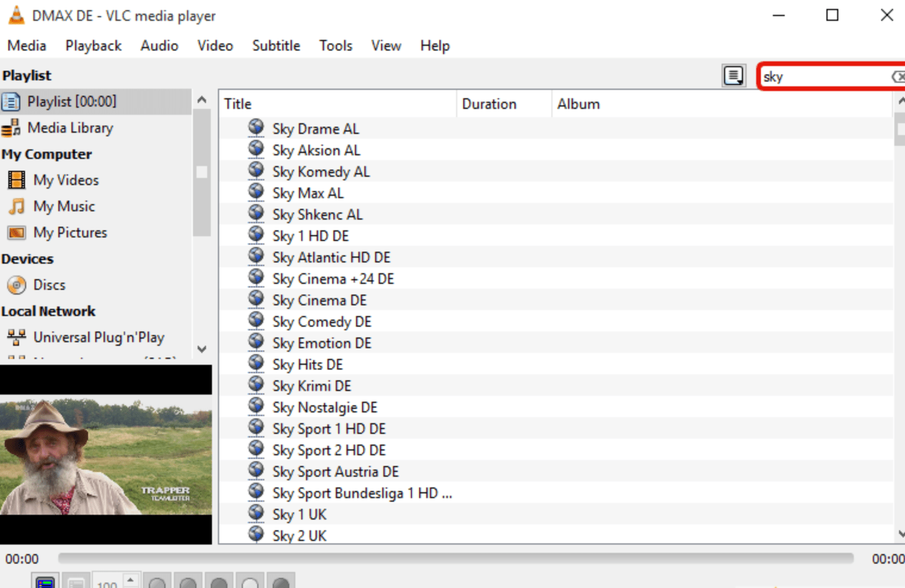Click globe icon beside Sky Cinema +24 DE
The height and width of the screenshot is (588, 905).
click(256, 277)
